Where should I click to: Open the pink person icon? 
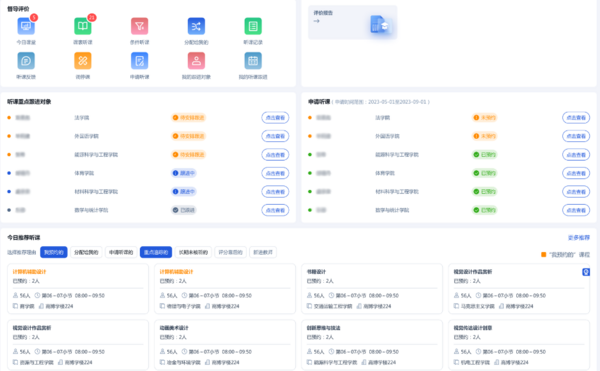[196, 61]
